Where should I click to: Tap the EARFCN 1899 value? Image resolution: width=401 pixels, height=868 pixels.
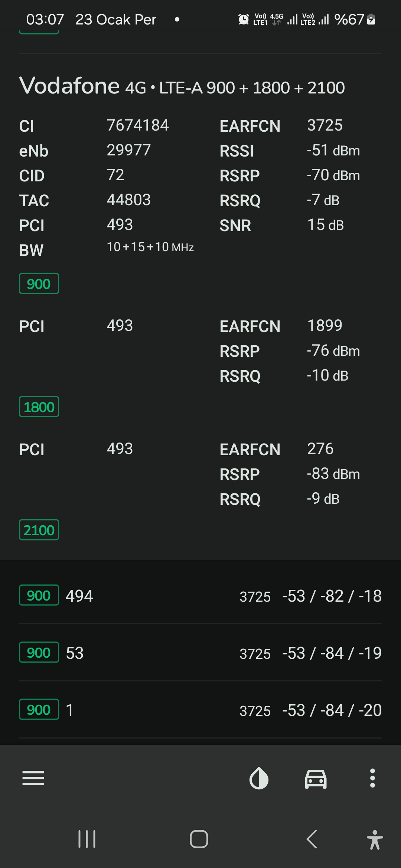point(325,326)
